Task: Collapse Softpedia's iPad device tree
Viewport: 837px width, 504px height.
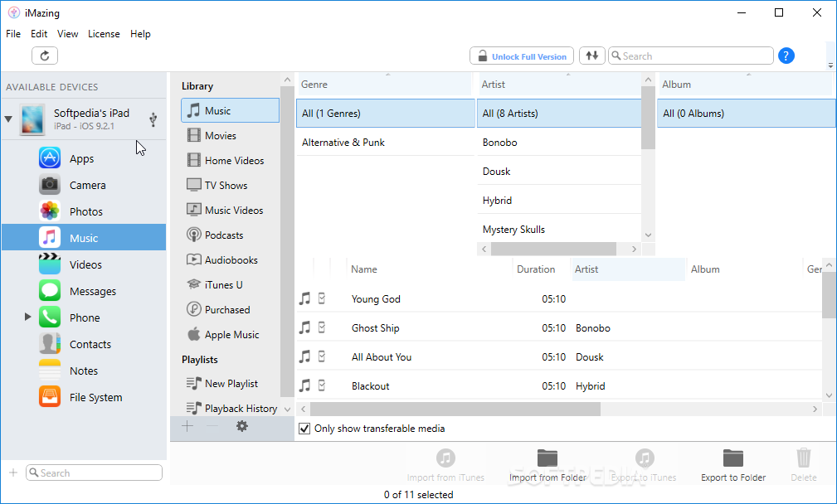Action: click(x=8, y=119)
